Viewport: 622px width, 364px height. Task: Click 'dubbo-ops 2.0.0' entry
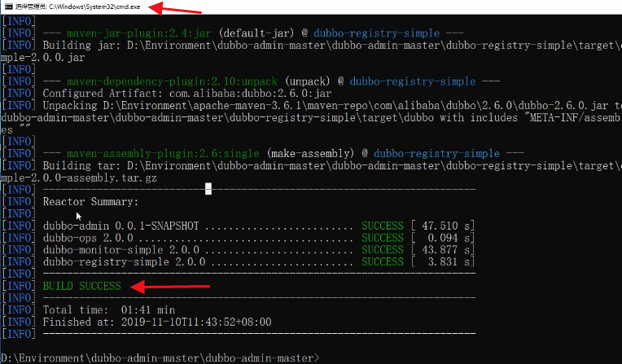88,238
